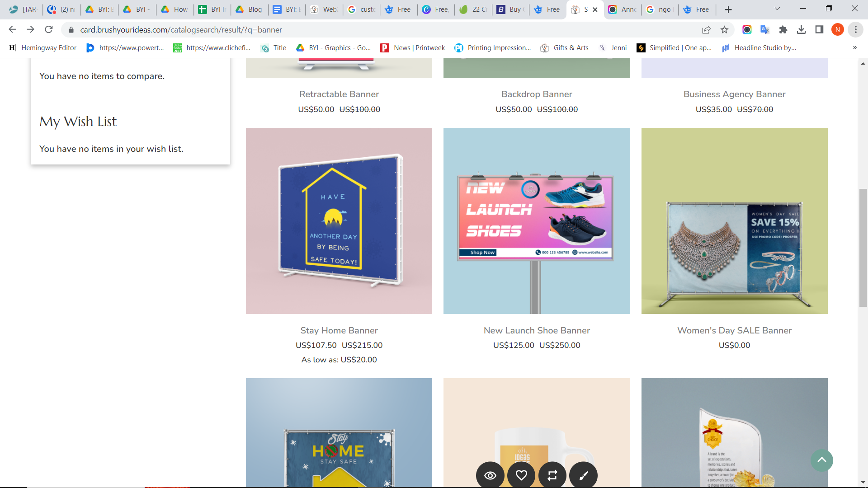Bookmark this page with star icon
Screen dimensions: 868x488
click(725, 30)
